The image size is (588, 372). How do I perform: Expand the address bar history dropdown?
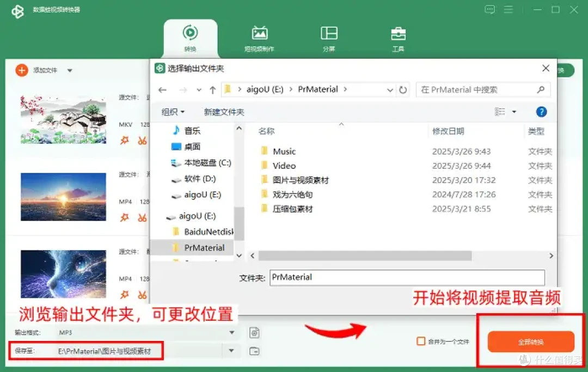[390, 90]
